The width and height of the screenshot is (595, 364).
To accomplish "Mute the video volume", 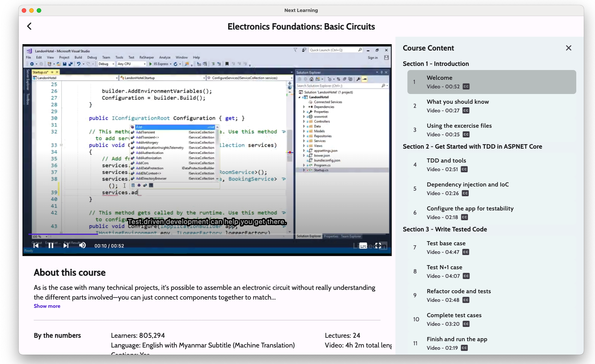I will point(82,245).
